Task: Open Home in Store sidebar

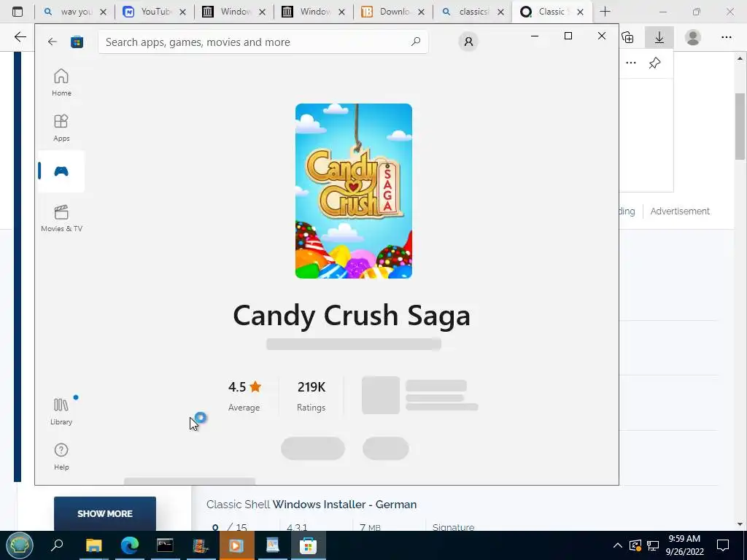Action: click(61, 82)
